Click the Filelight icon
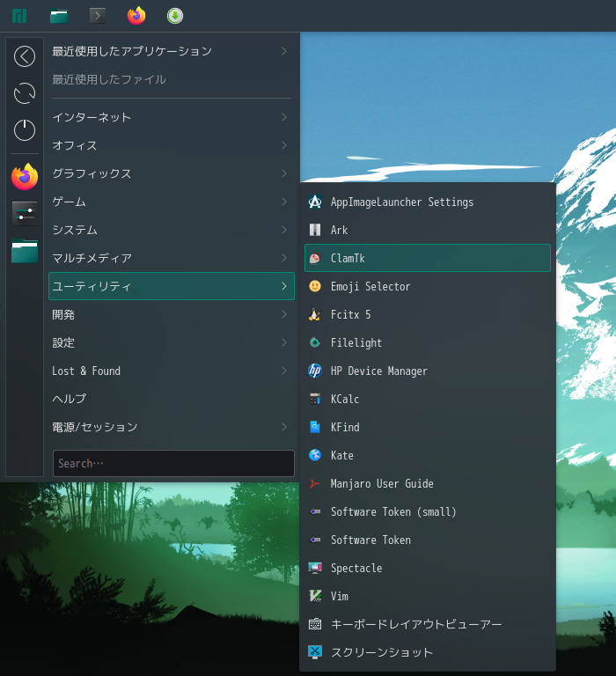This screenshot has height=676, width=616. coord(315,342)
